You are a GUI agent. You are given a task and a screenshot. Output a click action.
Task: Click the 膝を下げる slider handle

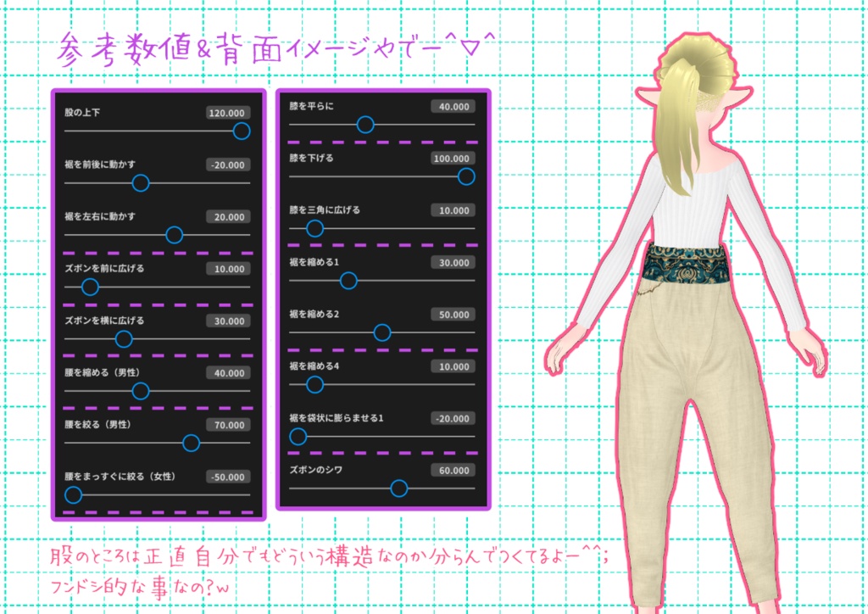pyautogui.click(x=466, y=177)
